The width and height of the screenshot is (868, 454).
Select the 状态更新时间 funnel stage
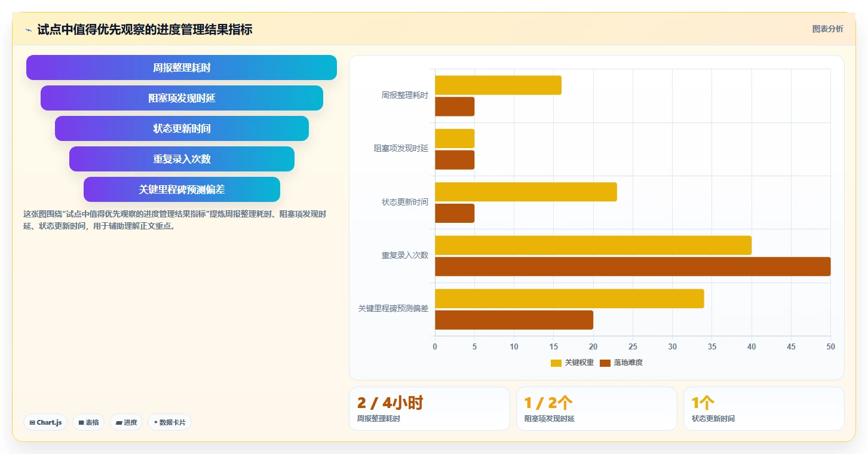[182, 128]
